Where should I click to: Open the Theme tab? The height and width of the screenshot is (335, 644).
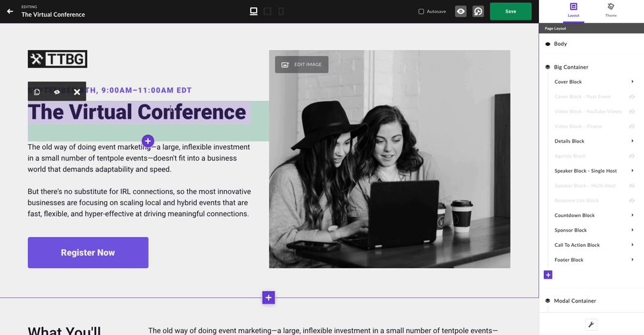[x=611, y=10]
